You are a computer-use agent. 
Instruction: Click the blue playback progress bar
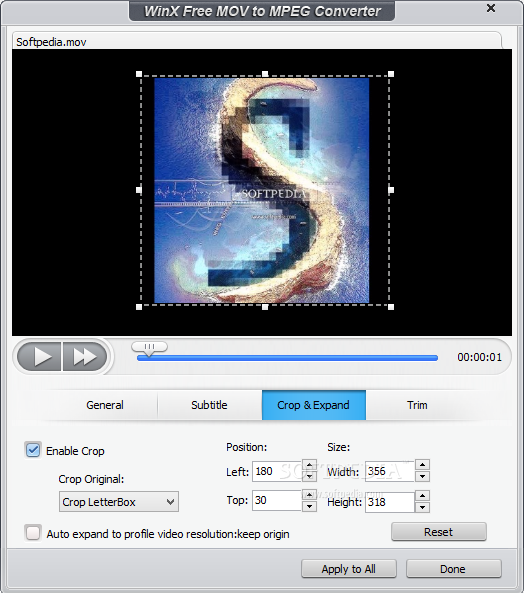pyautogui.click(x=287, y=358)
